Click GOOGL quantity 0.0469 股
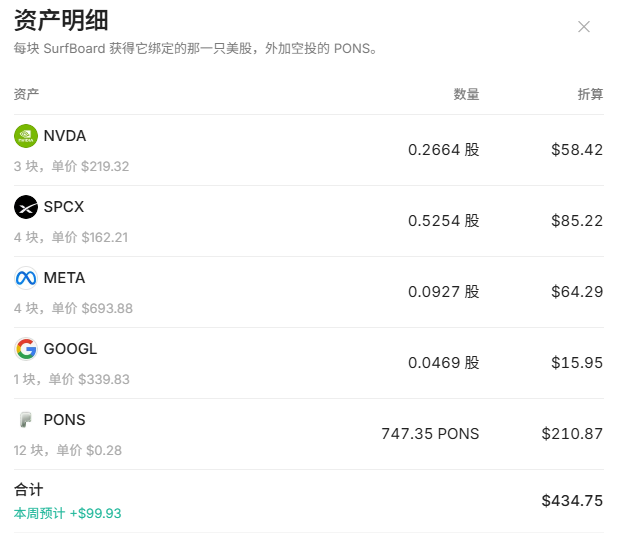Image resolution: width=620 pixels, height=545 pixels. (x=444, y=363)
